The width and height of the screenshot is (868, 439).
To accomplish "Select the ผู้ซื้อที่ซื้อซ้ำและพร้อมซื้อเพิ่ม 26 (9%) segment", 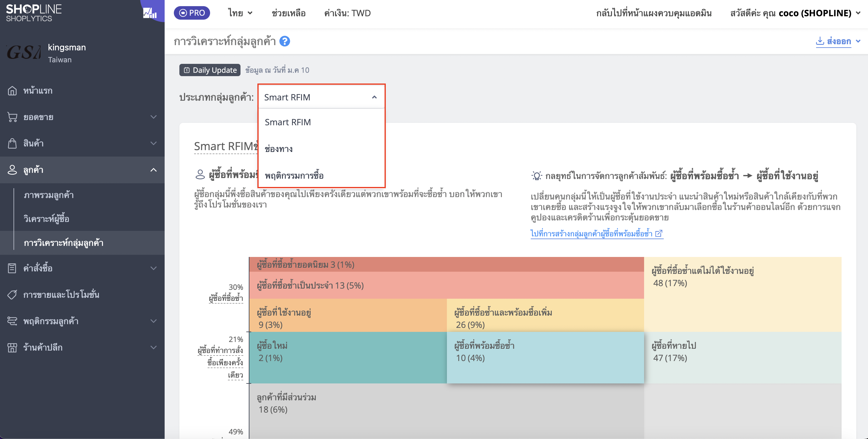I will point(545,315).
